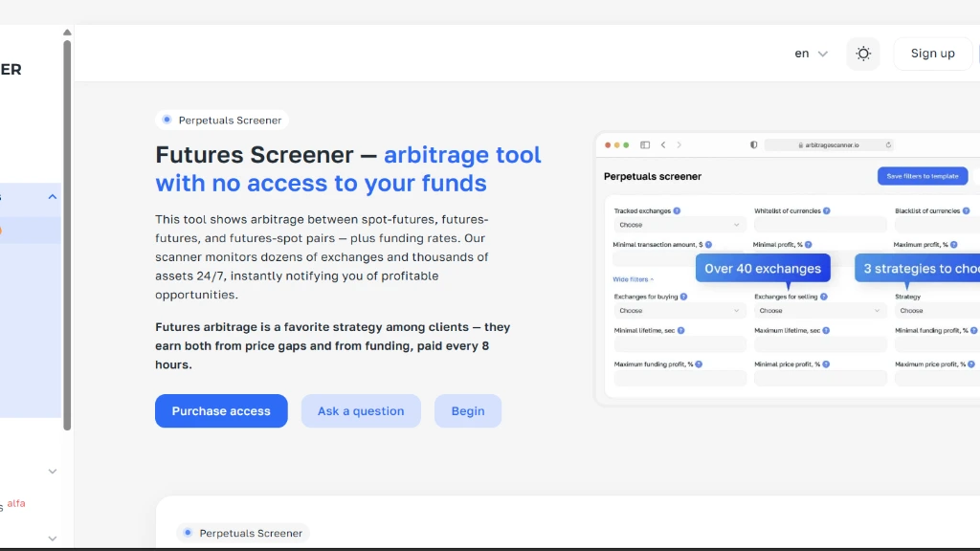Click the help icon next to Whitelist of currencies
Viewport: 980px width, 551px height.
pos(827,211)
